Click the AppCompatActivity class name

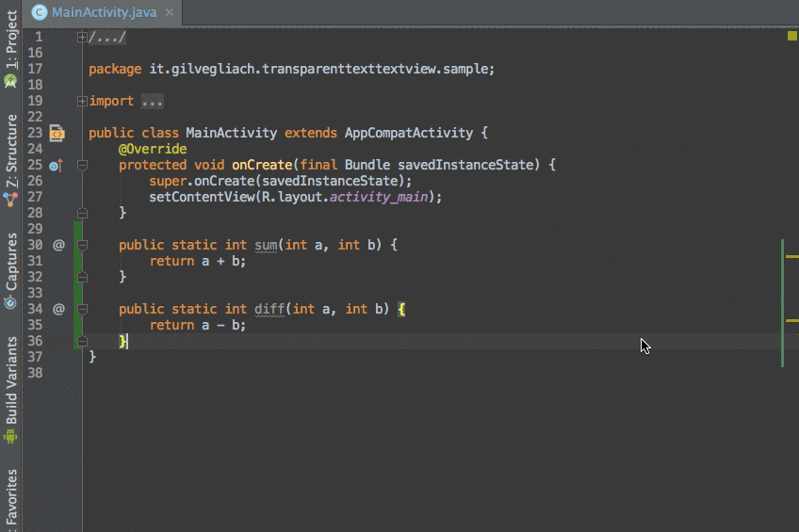coord(409,133)
